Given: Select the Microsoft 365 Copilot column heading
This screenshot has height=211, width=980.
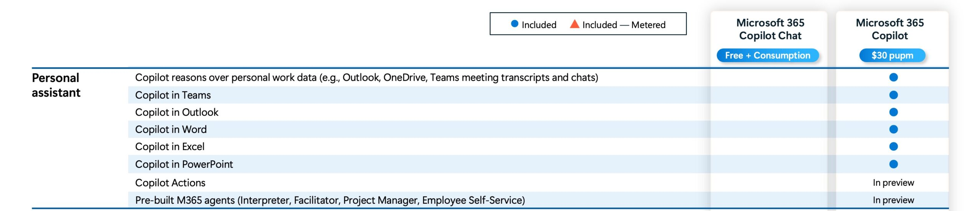Looking at the screenshot, I should [890, 29].
